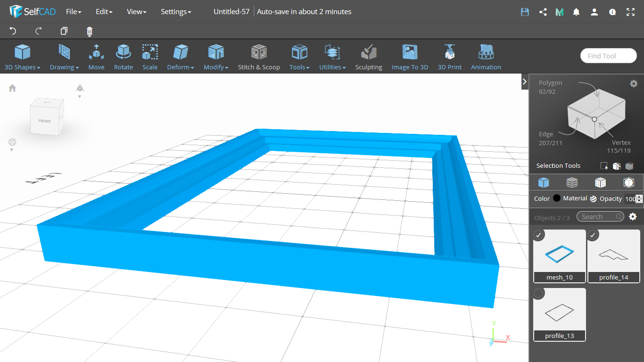
Task: Select Polygon selection mode
Action: tap(550, 87)
